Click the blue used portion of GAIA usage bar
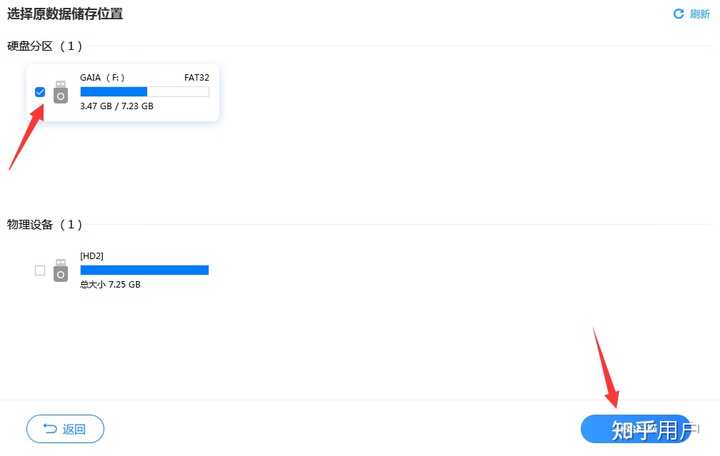The height and width of the screenshot is (456, 720). (113, 91)
